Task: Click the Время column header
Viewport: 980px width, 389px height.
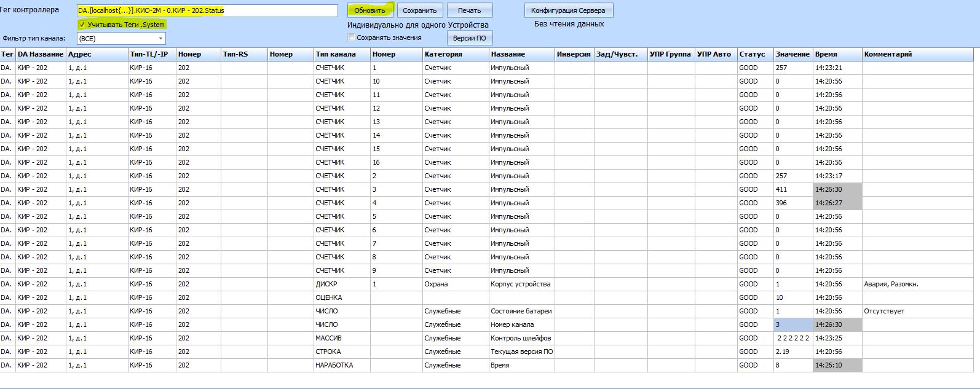Action: click(x=826, y=54)
